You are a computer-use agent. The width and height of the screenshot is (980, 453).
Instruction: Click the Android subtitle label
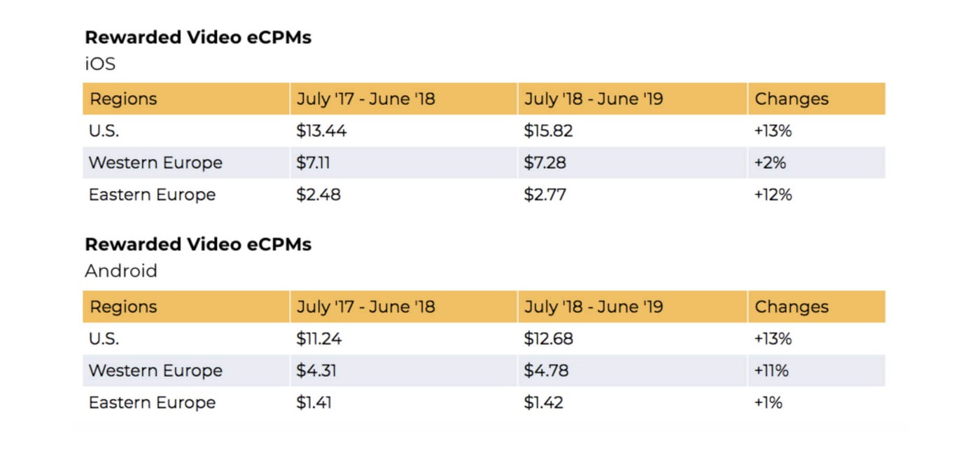pos(121,271)
